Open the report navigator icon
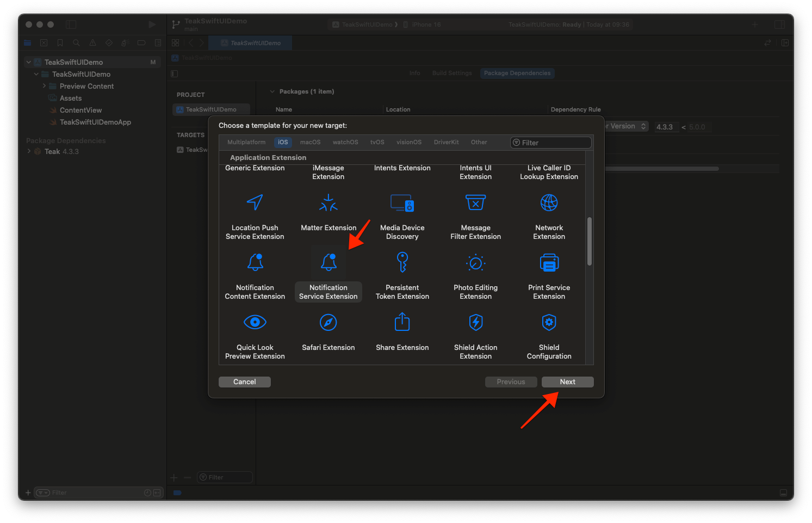 158,43
